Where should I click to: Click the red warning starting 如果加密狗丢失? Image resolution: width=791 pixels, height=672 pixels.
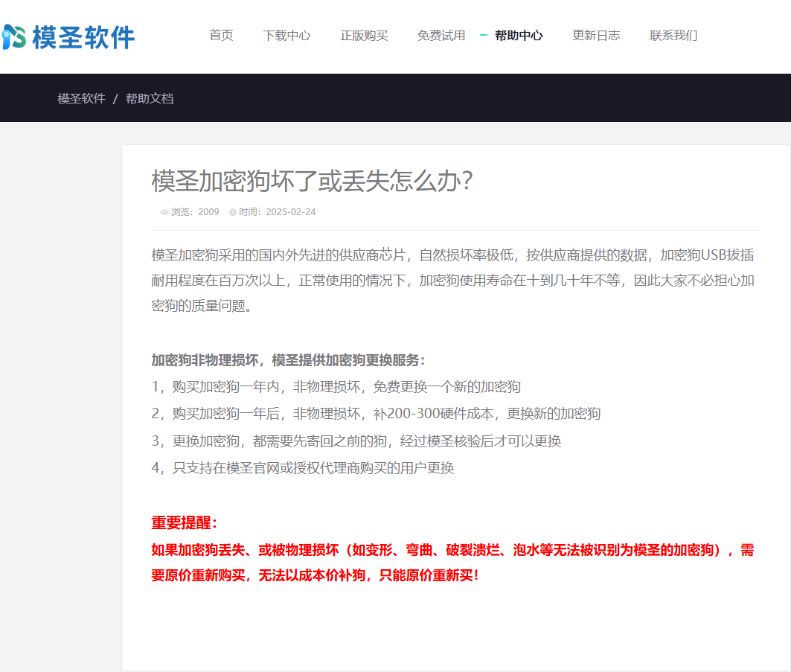pyautogui.click(x=453, y=563)
